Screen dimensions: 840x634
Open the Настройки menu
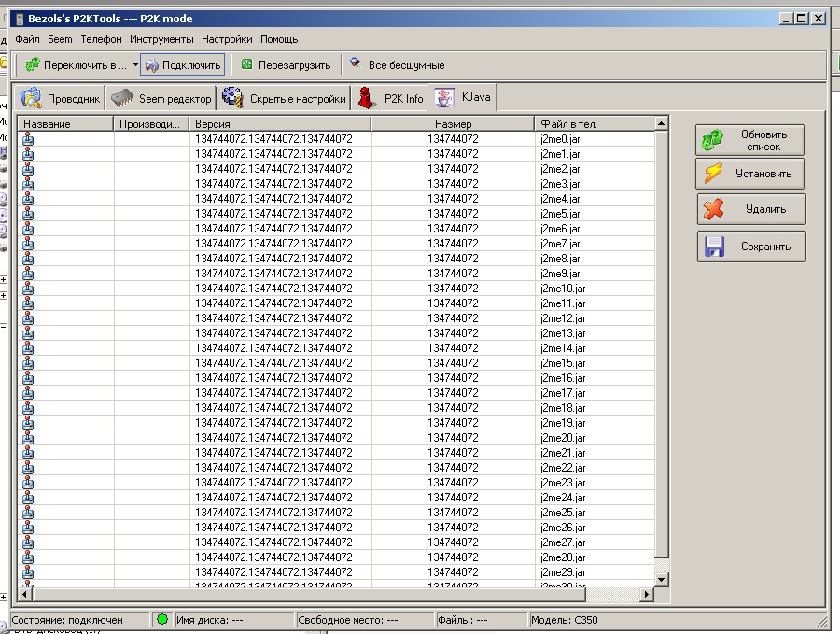[227, 39]
